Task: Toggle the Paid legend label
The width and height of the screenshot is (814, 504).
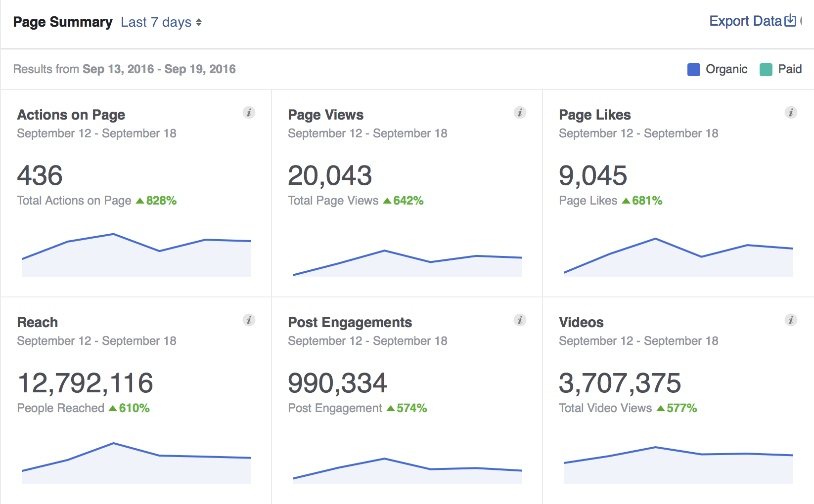Action: (x=789, y=69)
